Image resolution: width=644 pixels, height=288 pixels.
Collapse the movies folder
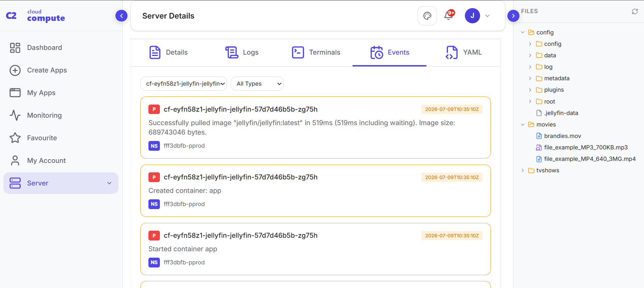coord(523,124)
